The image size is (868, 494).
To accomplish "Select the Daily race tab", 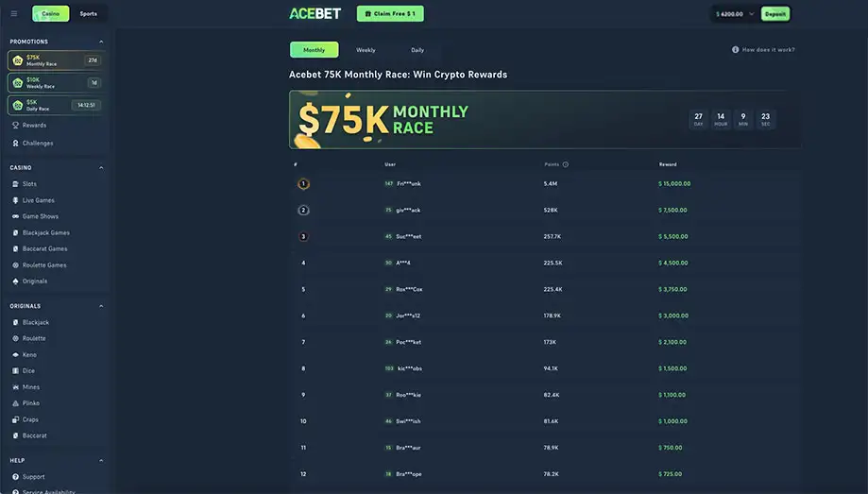I will tap(417, 50).
